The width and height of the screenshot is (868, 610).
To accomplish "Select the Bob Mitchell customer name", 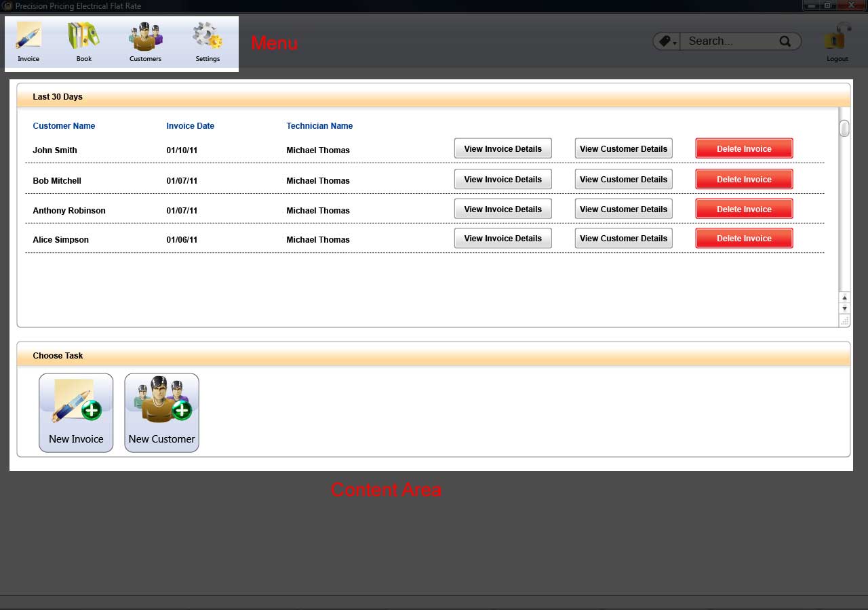I will click(x=57, y=181).
